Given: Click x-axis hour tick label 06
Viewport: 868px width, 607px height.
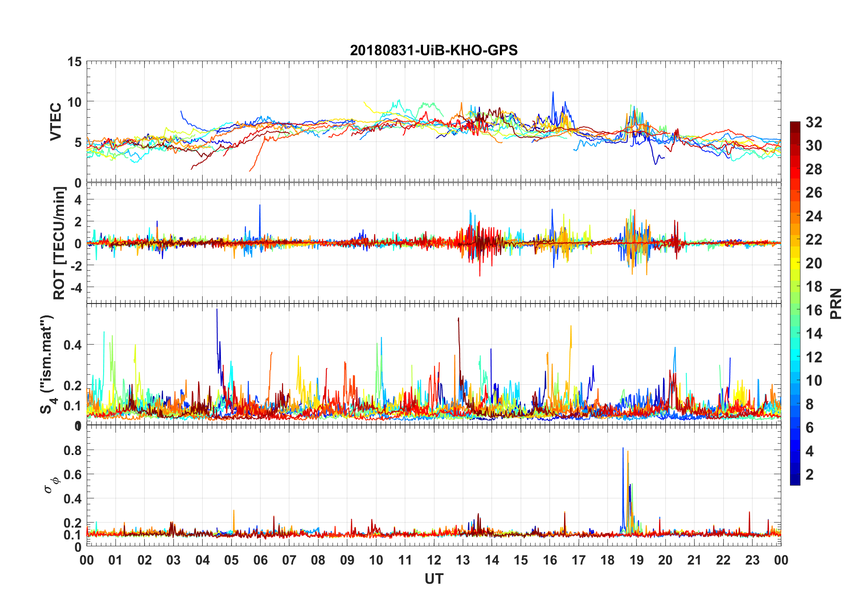Looking at the screenshot, I should coord(260,560).
